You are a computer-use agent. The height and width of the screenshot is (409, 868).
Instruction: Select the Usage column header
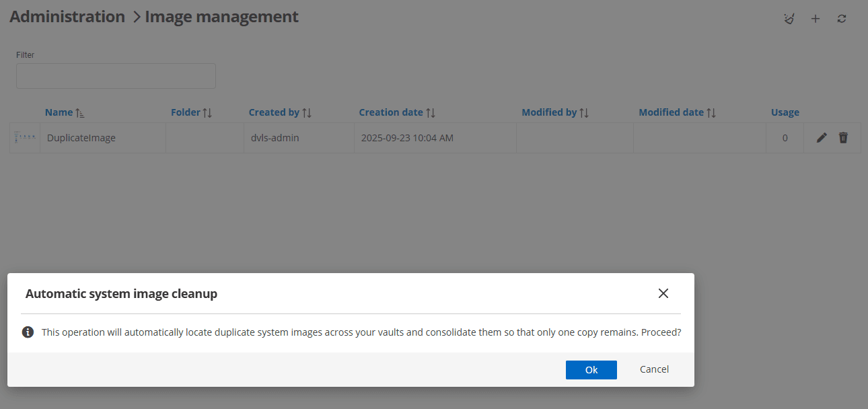[x=785, y=112]
